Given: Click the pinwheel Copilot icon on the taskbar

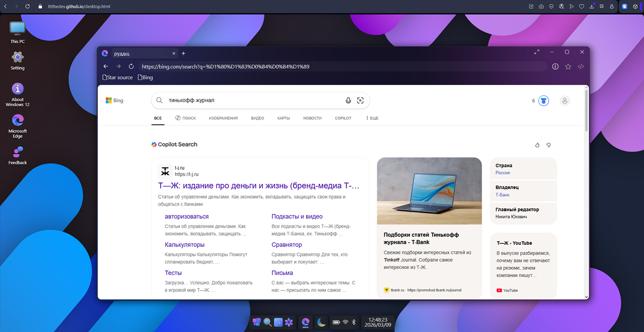Looking at the screenshot, I should tap(289, 322).
